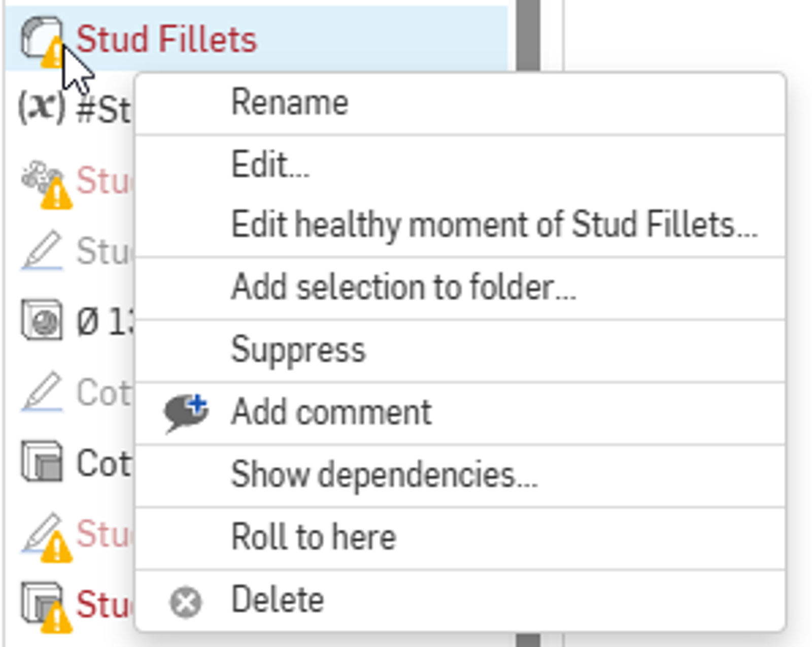This screenshot has width=812, height=647.
Task: Choose Add selection to folder
Action: tap(403, 287)
